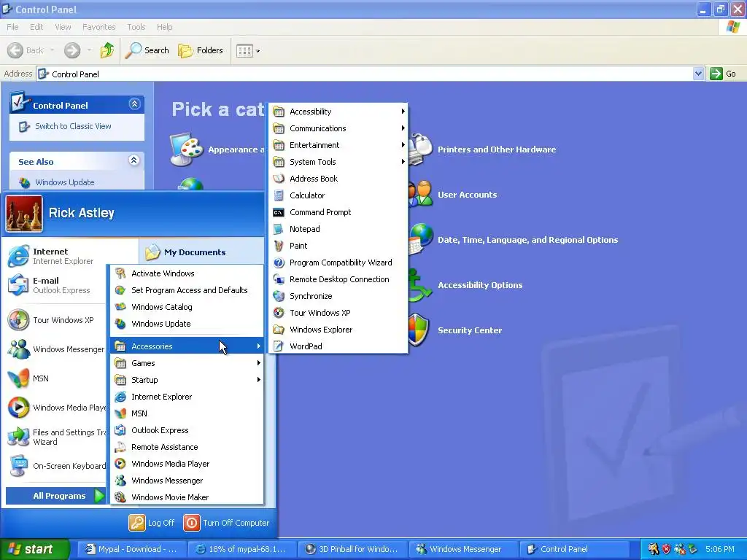Open E-mail Outlook Express pinned item

(56, 285)
